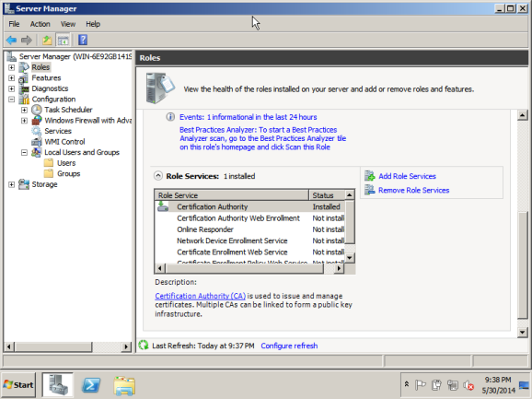Expand the Windows Firewall node
Viewport: 532px width, 399px height.
point(24,121)
